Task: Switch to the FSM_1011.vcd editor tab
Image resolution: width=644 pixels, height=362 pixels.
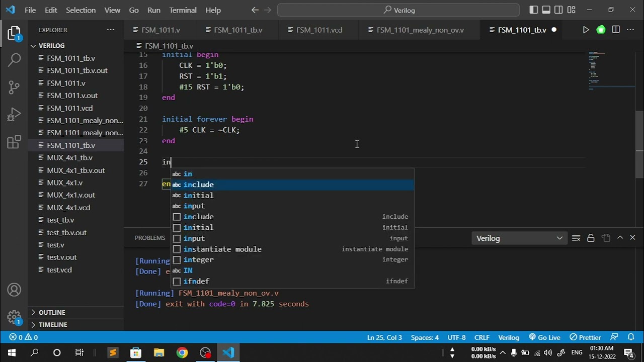Action: tap(319, 30)
